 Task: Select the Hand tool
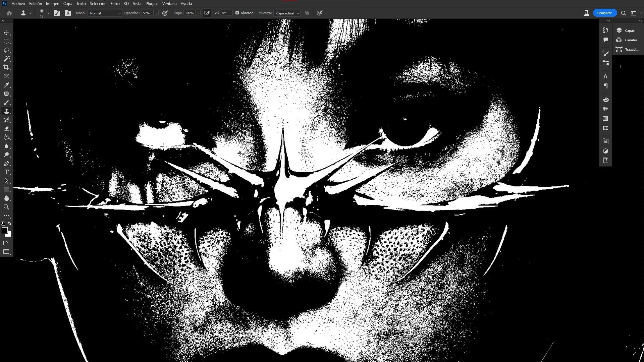point(6,198)
